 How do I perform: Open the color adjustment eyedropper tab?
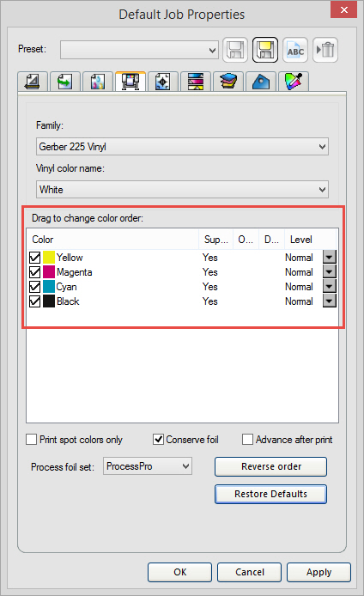click(x=294, y=82)
